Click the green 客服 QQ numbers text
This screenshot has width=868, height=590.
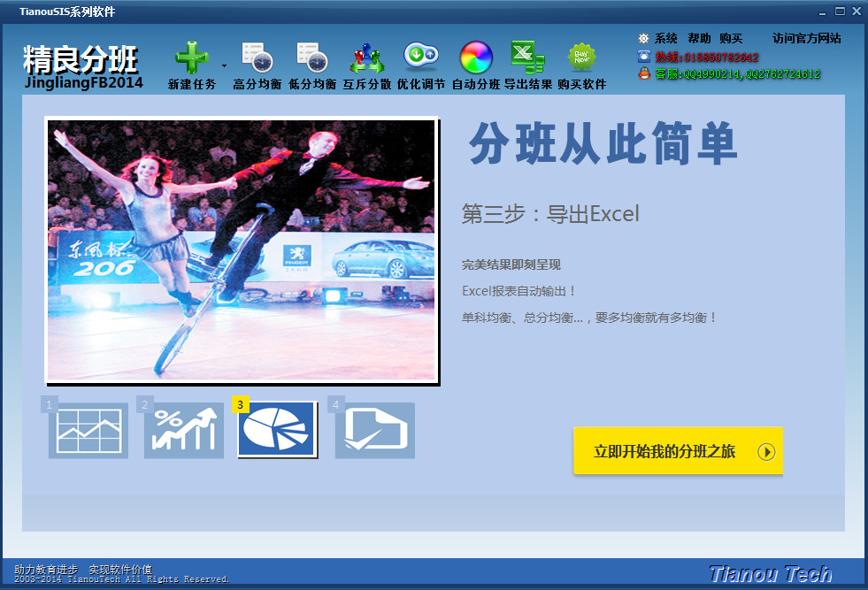[737, 74]
